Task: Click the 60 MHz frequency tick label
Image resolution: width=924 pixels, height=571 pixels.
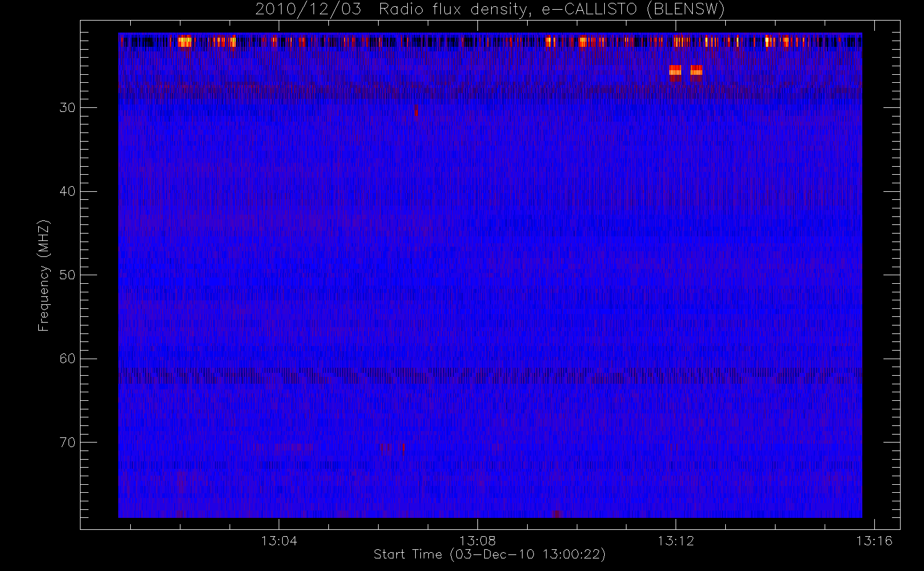Action: click(x=67, y=359)
